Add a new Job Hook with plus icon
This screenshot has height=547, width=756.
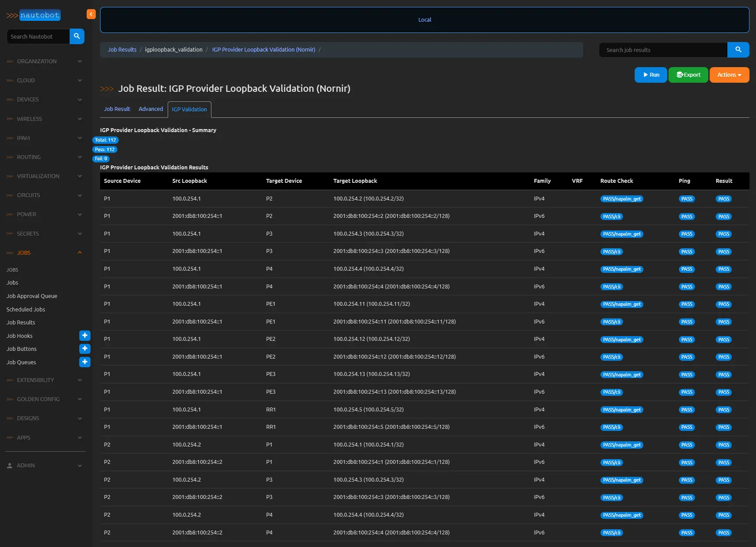click(x=85, y=336)
